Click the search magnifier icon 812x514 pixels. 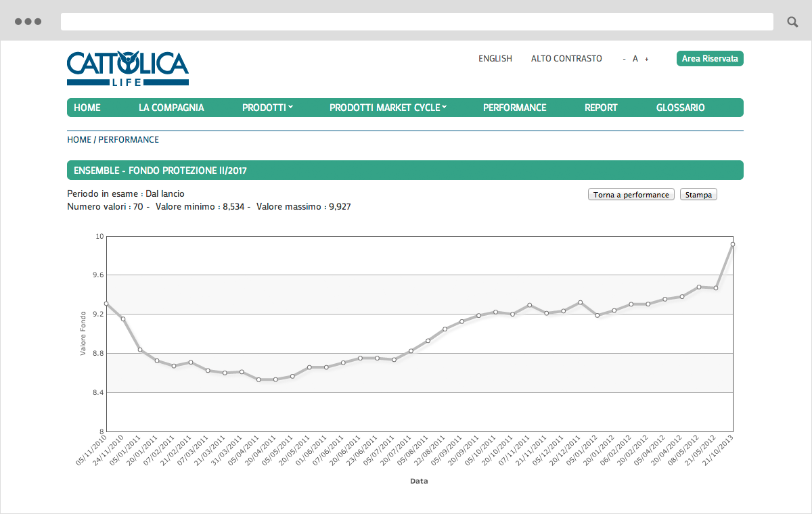tap(792, 22)
